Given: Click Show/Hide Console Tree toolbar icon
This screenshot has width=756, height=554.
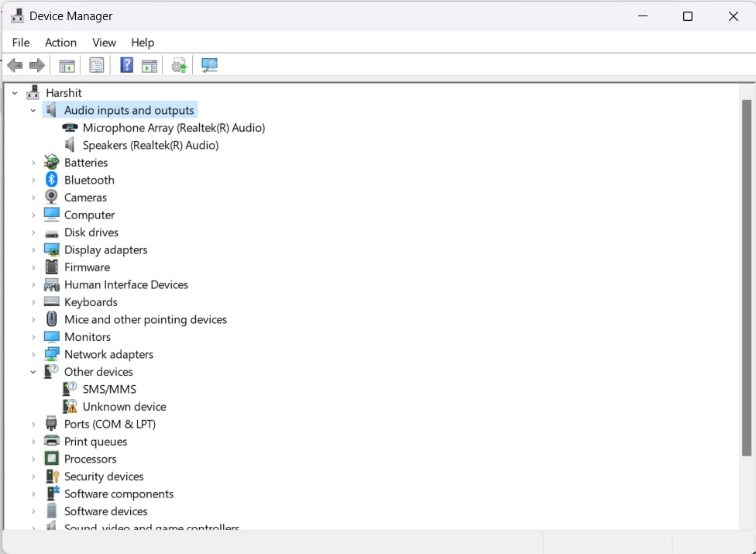Looking at the screenshot, I should 67,66.
